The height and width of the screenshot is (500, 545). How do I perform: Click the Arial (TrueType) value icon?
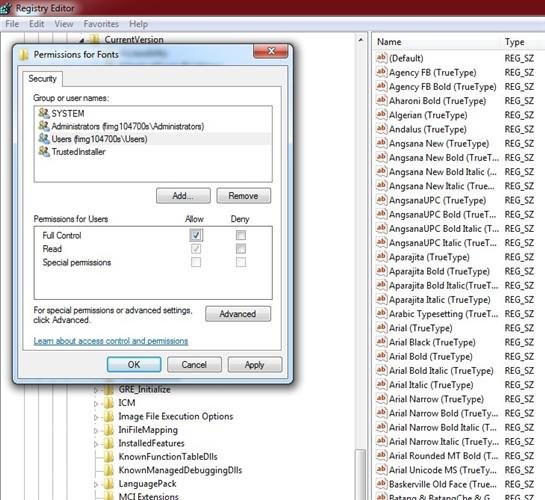tap(381, 328)
